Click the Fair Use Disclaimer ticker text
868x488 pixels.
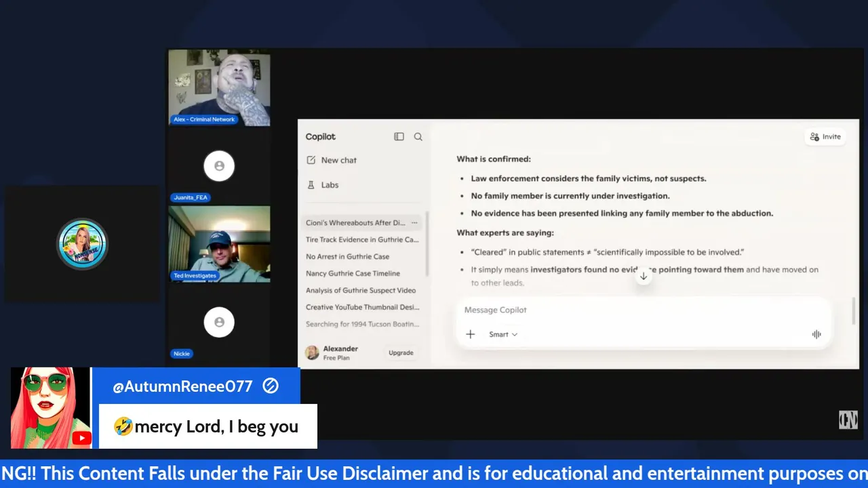(434, 474)
